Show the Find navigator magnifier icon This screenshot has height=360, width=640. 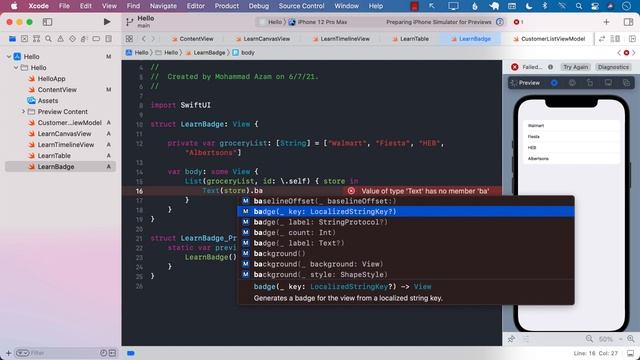(49, 39)
